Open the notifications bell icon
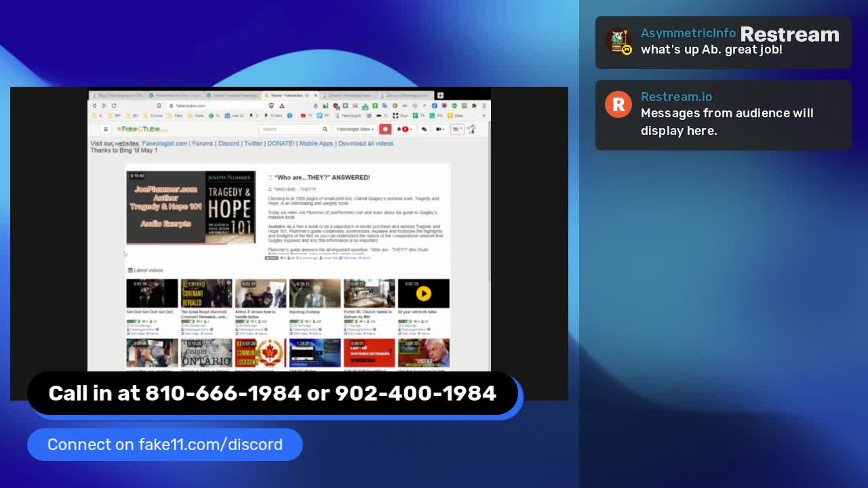Image resolution: width=868 pixels, height=488 pixels. 400,129
